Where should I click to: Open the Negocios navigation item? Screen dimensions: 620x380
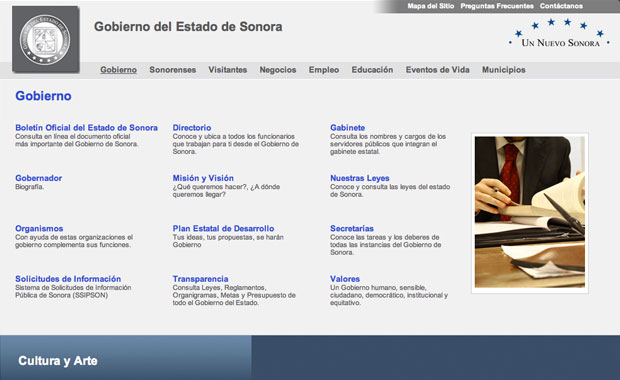(278, 70)
